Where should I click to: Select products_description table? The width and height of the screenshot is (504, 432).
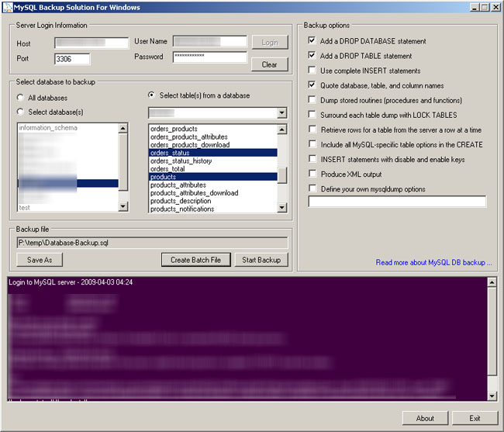click(x=212, y=201)
